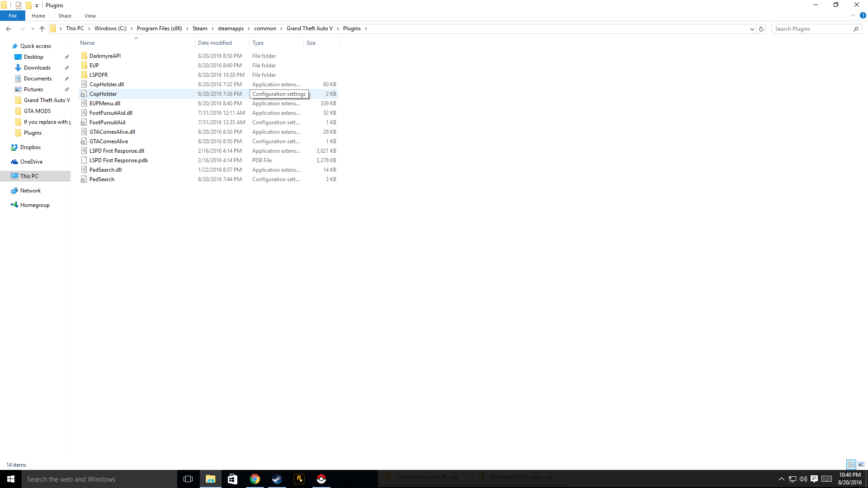Open the View ribbon tab
This screenshot has height=488, width=868.
(x=90, y=16)
